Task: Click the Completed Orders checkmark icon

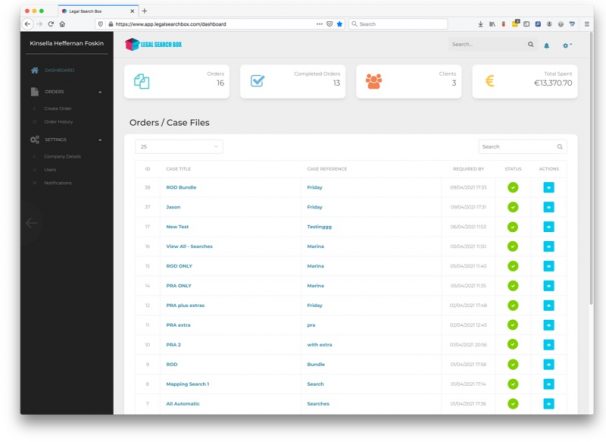Action: pyautogui.click(x=257, y=81)
